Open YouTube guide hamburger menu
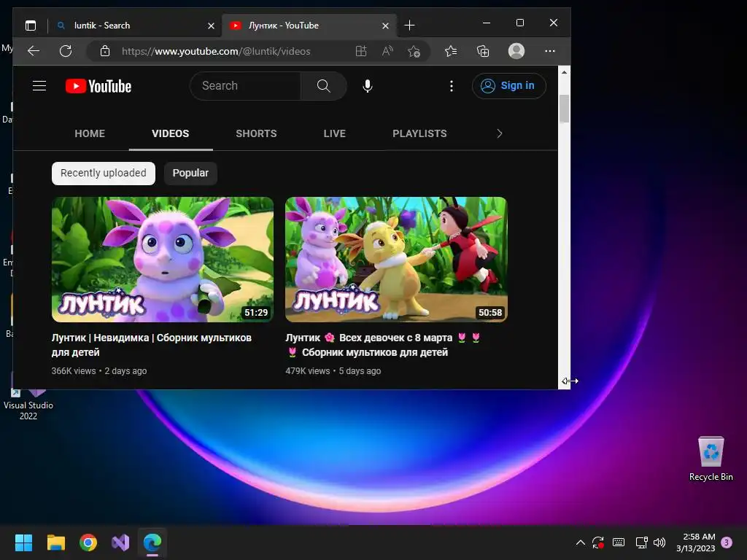Image resolution: width=747 pixels, height=560 pixels. tap(39, 86)
